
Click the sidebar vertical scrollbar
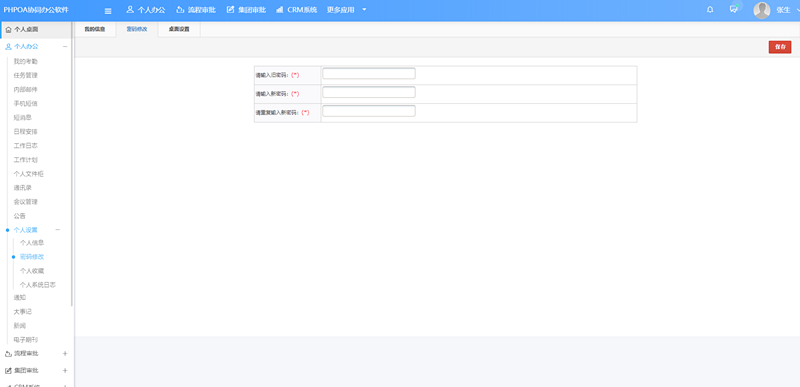(72, 163)
